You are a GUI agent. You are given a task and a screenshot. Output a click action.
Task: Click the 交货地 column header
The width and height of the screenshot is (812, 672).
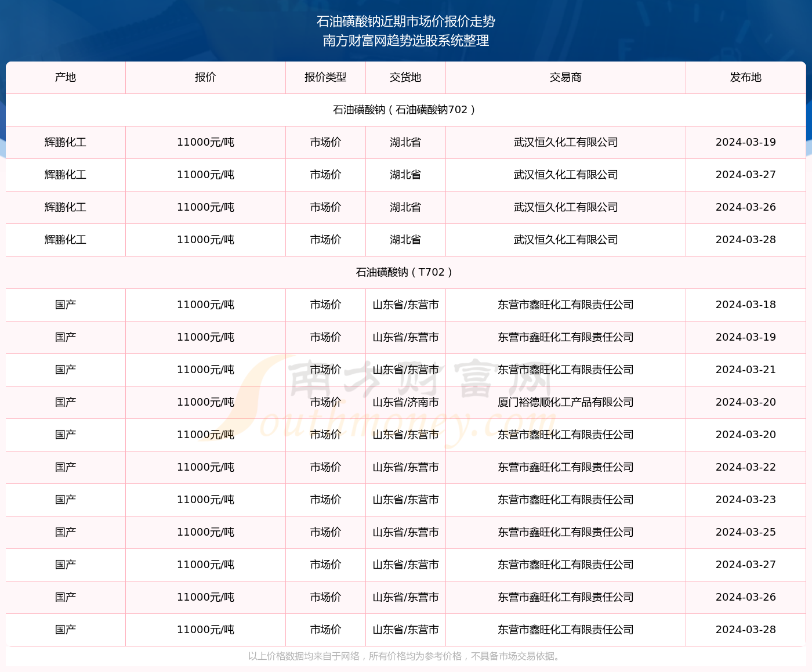(405, 77)
